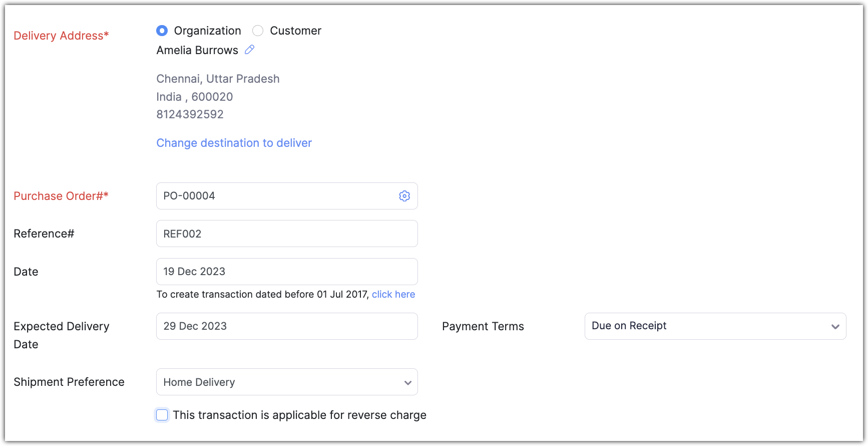Click the phone number 8124392592
This screenshot has width=868, height=446.
pos(190,114)
